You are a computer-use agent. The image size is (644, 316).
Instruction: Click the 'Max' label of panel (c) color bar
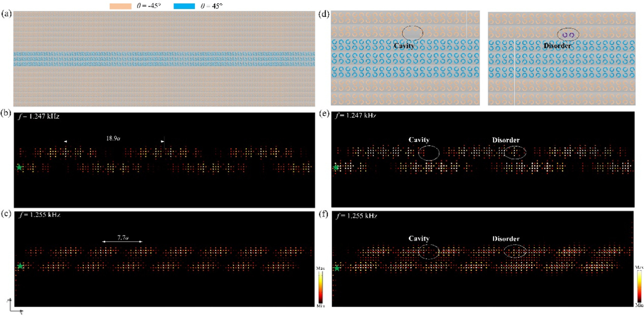click(x=320, y=268)
